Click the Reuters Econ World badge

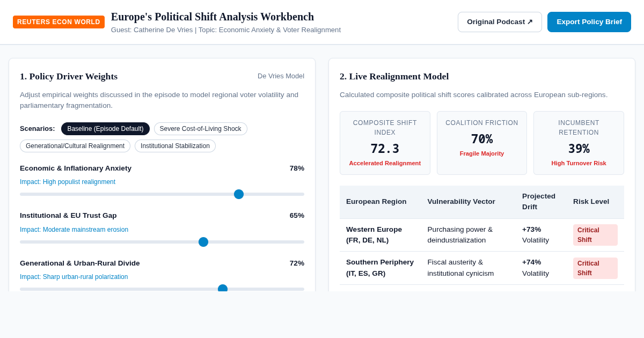coord(58,22)
